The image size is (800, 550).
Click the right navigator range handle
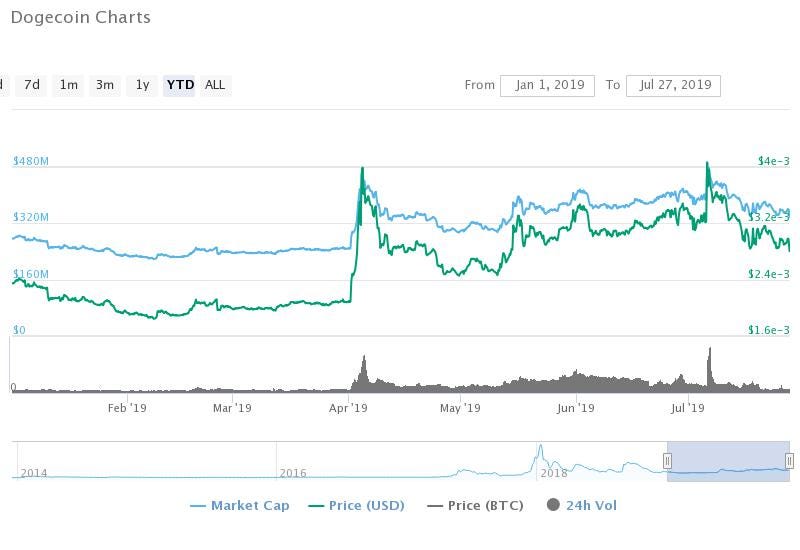789,461
